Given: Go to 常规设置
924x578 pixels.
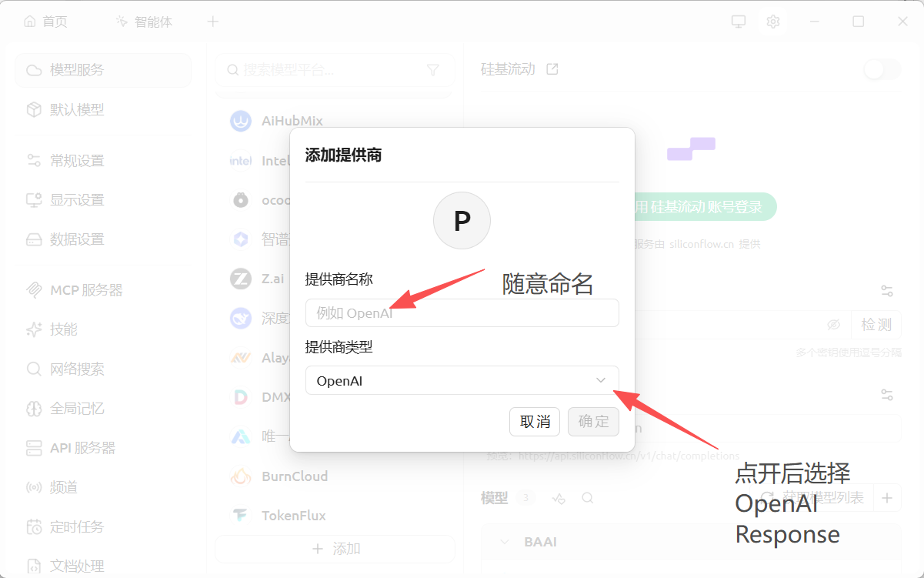Looking at the screenshot, I should 103,161.
